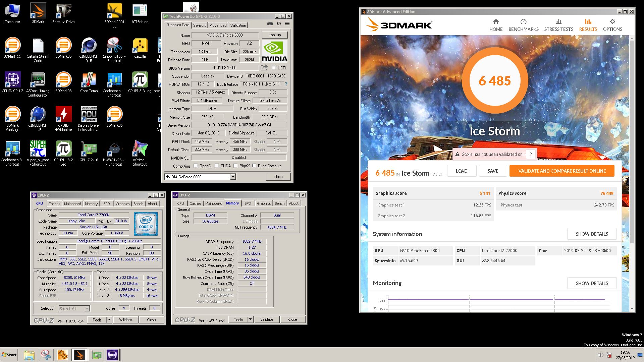Open the Catzilla Steam Code file
644x362 pixels.
38,50
